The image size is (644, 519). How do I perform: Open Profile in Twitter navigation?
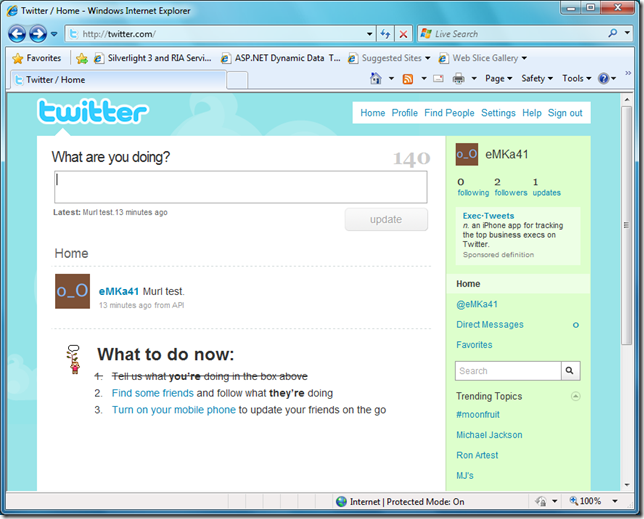405,113
